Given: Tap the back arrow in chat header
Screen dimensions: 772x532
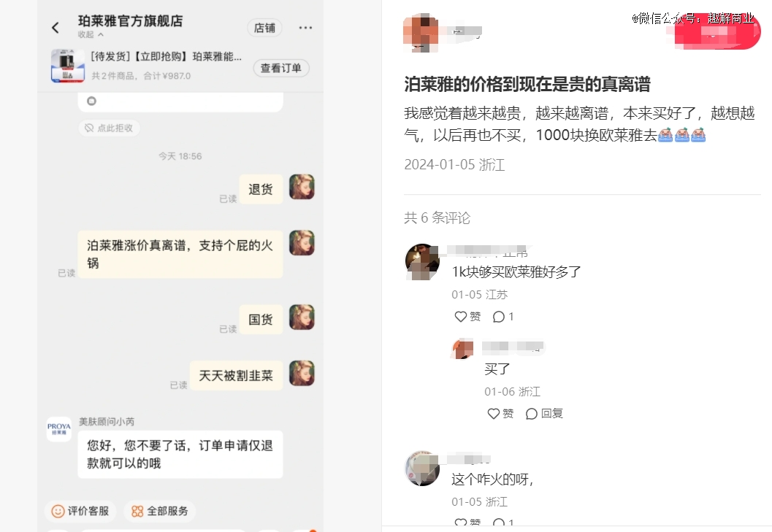Looking at the screenshot, I should click(x=56, y=28).
